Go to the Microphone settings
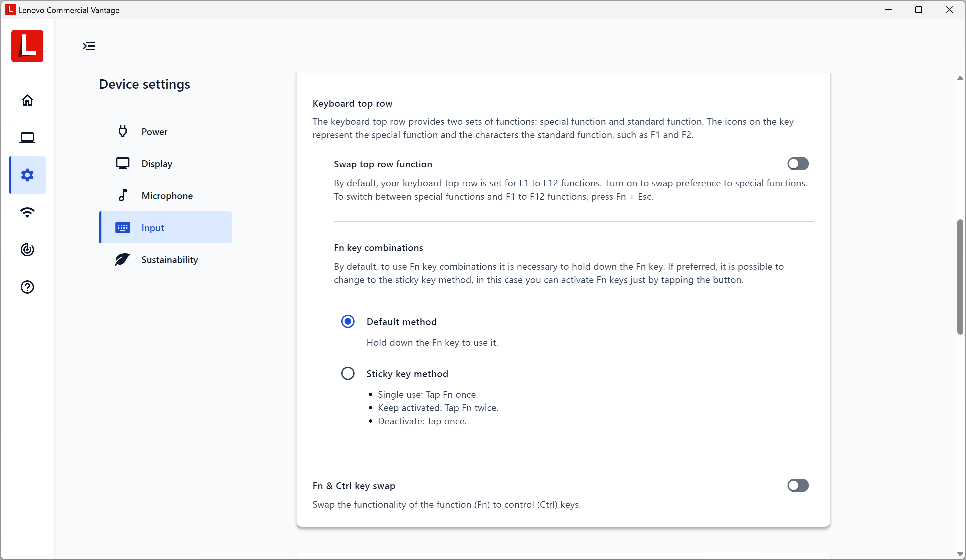 167,196
